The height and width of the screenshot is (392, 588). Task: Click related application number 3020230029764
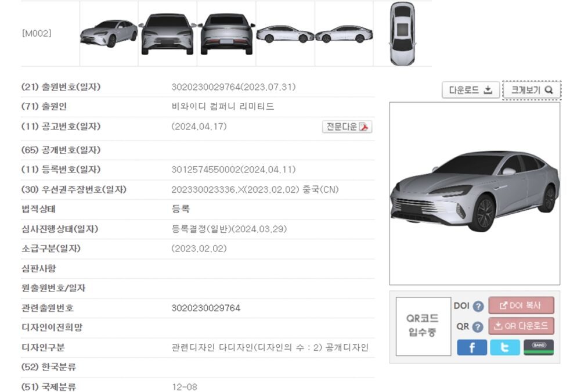click(x=206, y=308)
